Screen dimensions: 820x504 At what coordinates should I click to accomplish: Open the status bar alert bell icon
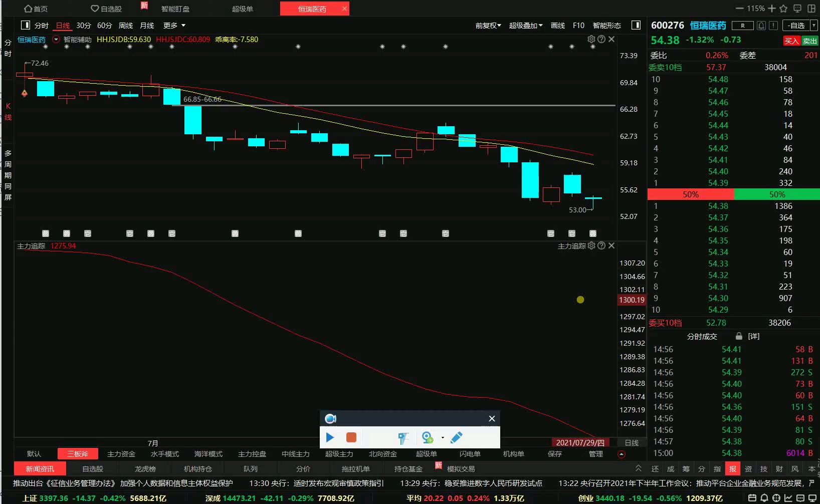(764, 498)
